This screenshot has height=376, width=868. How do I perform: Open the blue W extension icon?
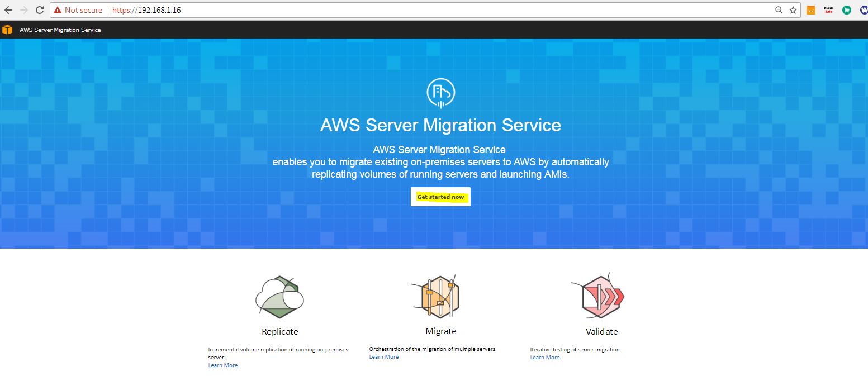point(864,10)
